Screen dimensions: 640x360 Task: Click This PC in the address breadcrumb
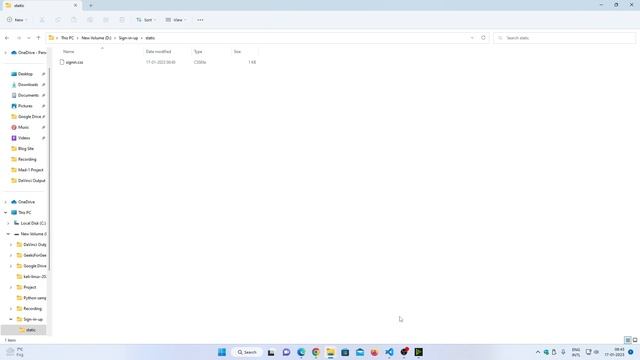(67, 38)
